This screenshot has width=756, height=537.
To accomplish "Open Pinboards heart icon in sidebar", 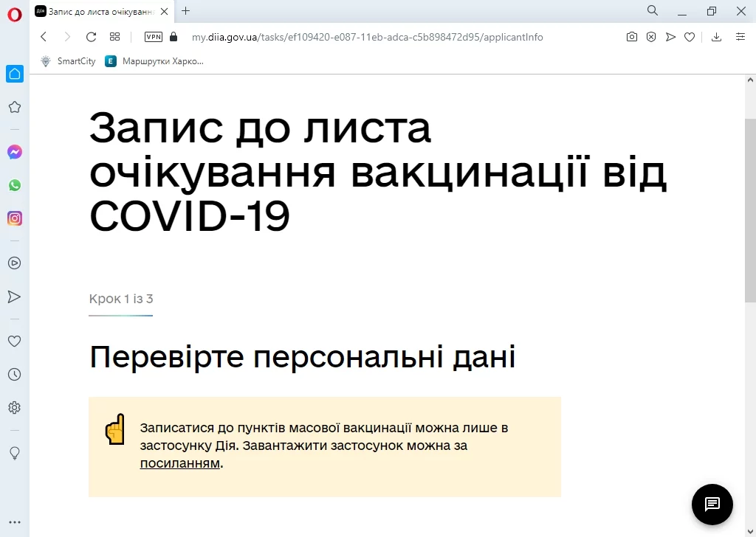I will click(15, 341).
